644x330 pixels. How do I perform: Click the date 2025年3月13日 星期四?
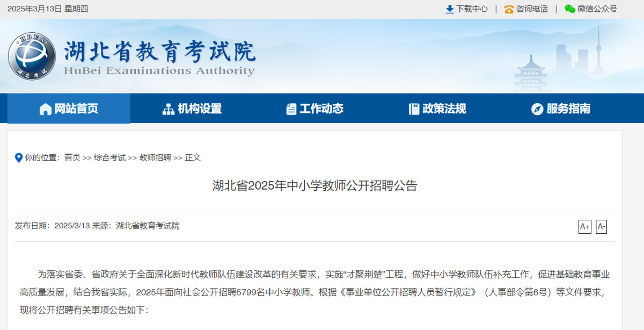click(x=48, y=9)
